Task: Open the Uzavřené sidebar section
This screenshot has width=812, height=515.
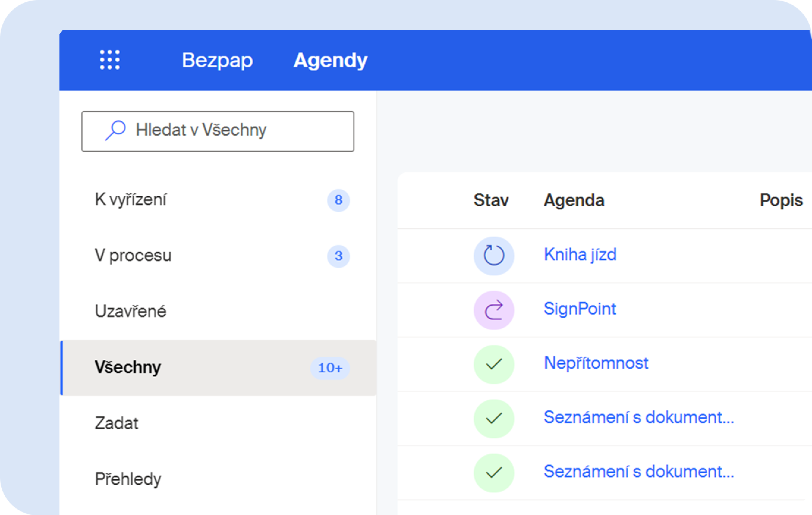Action: tap(218, 311)
